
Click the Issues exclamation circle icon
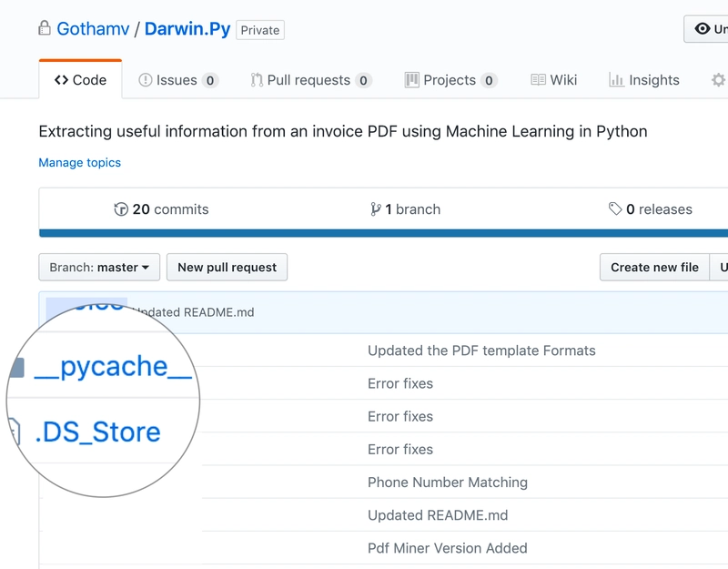point(146,80)
